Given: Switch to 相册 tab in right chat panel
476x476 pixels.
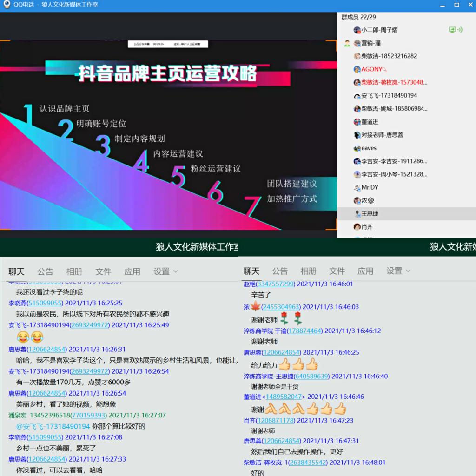Looking at the screenshot, I should pos(308,271).
